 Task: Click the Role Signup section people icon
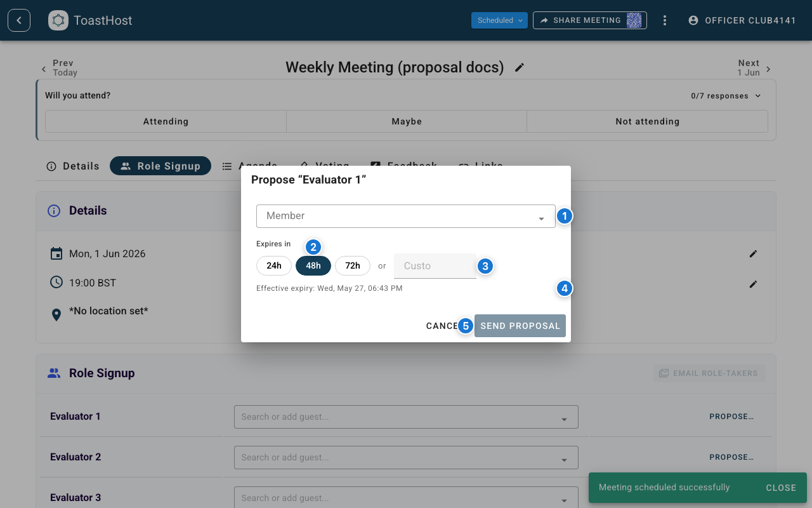(x=54, y=373)
